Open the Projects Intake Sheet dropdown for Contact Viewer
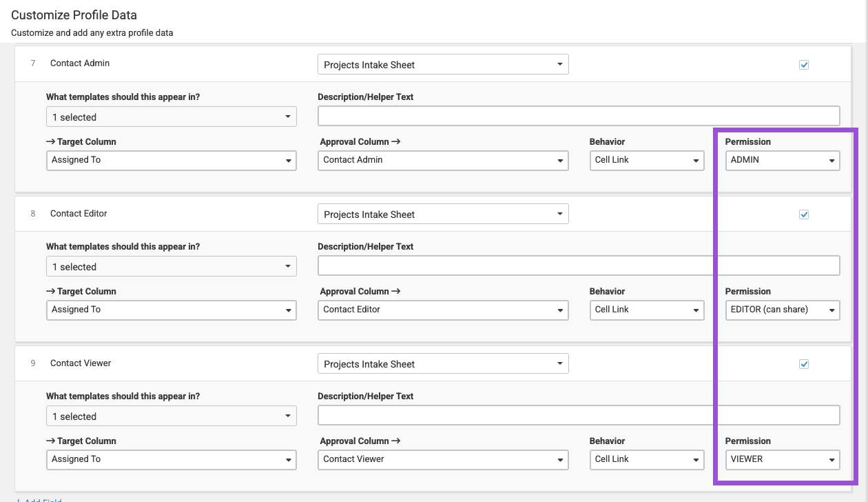Screen dimensions: 868x502 442,363
